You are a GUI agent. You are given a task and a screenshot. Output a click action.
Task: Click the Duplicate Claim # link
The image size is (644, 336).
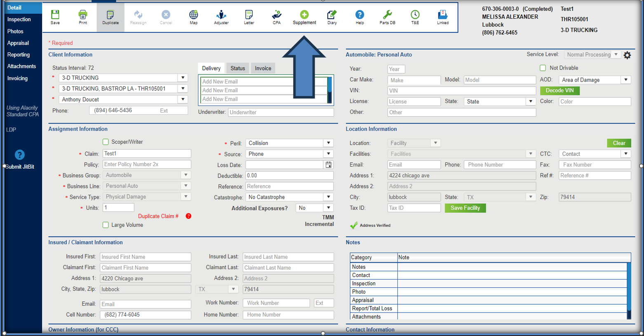point(158,216)
